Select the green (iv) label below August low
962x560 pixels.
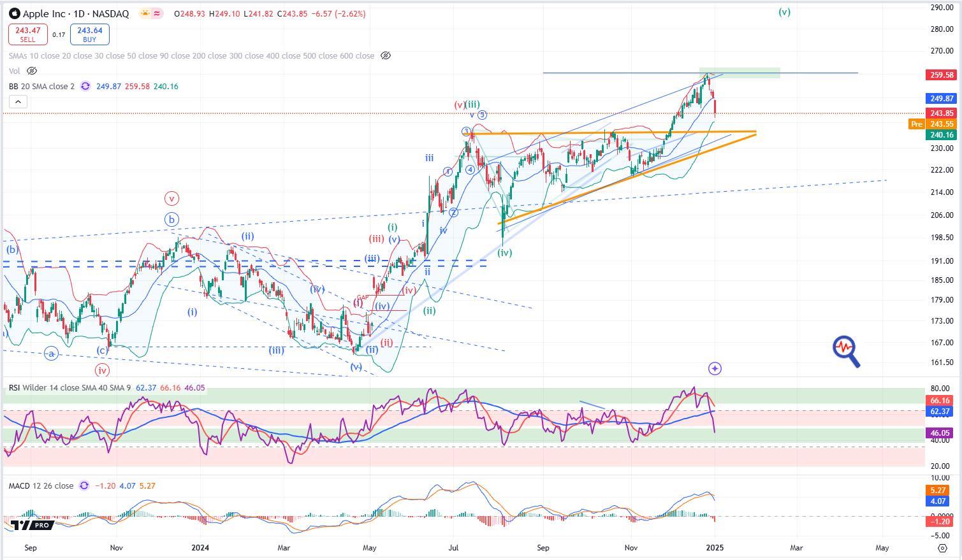click(505, 253)
